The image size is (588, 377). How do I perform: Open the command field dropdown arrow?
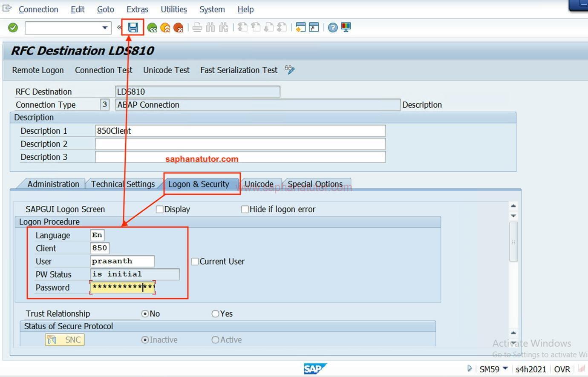click(105, 28)
